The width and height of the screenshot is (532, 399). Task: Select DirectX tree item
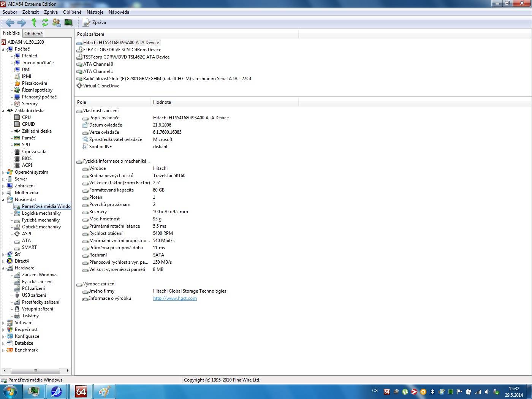tap(22, 261)
